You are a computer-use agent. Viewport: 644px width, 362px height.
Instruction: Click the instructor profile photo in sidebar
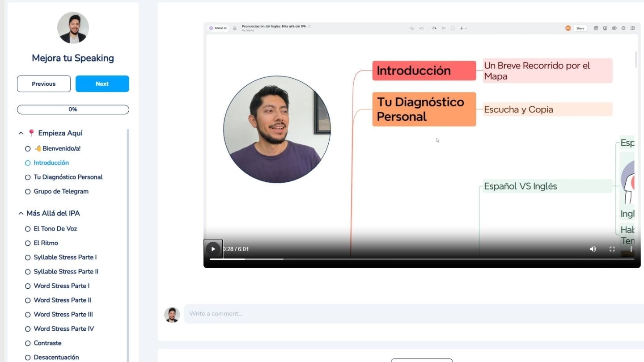click(73, 28)
